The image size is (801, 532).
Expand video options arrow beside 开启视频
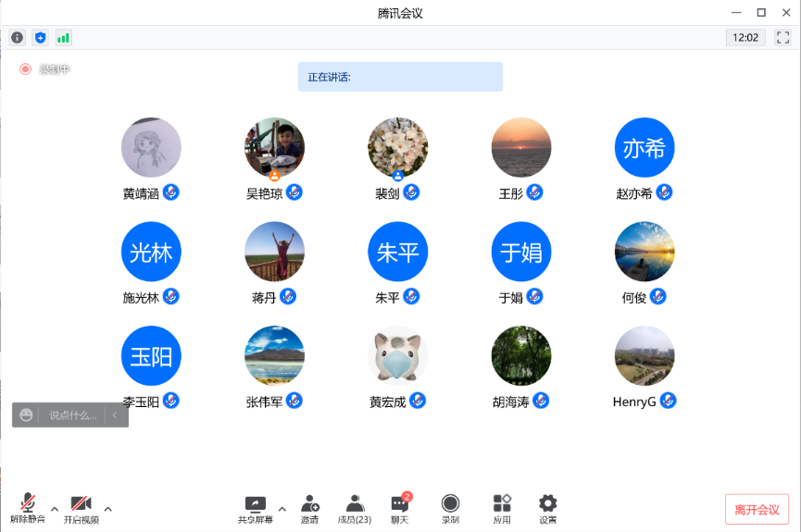pos(108,509)
